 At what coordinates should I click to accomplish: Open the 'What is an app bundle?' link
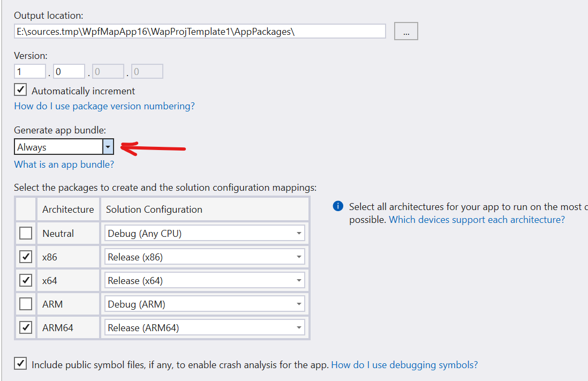(x=64, y=165)
